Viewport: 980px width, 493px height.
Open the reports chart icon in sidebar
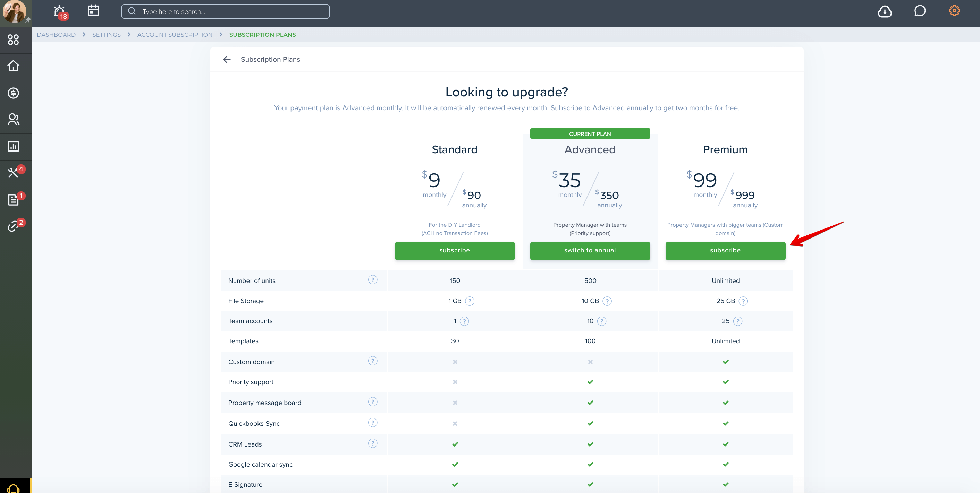tap(13, 146)
